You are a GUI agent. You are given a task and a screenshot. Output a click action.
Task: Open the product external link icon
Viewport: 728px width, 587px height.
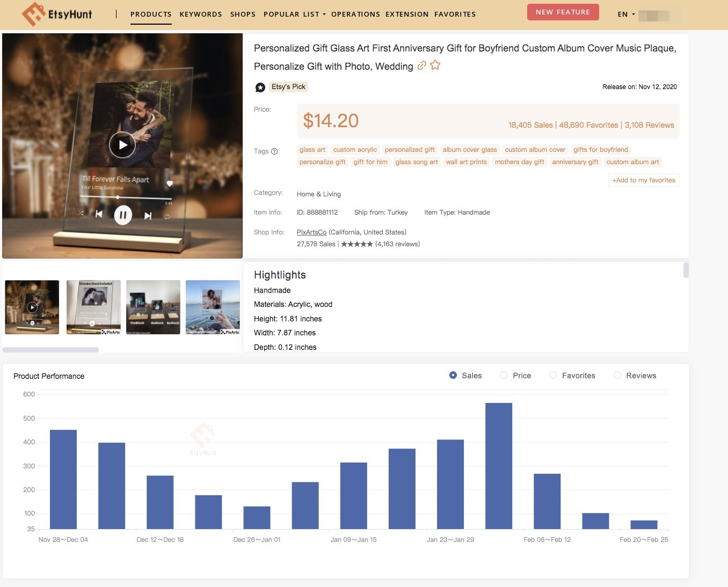pos(421,65)
